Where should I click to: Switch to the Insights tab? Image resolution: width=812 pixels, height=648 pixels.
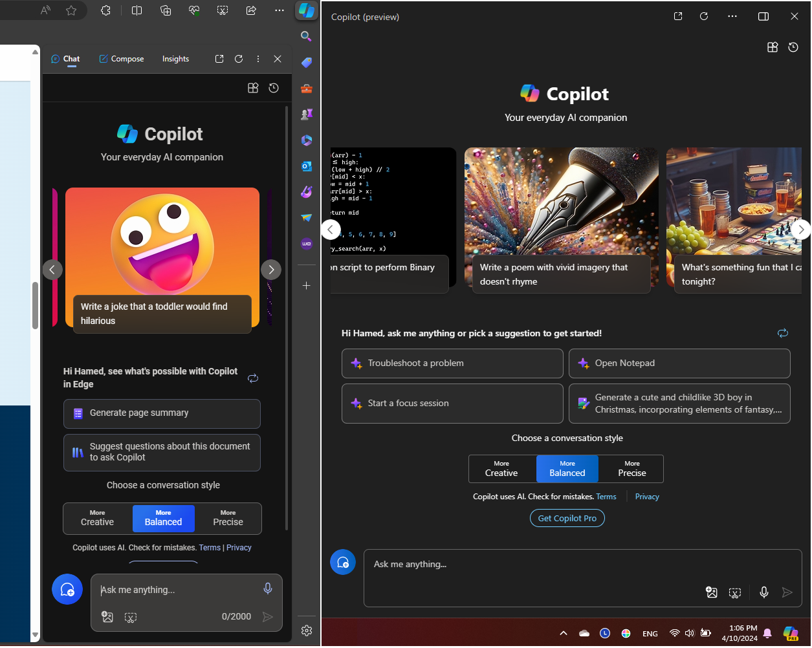click(x=175, y=59)
